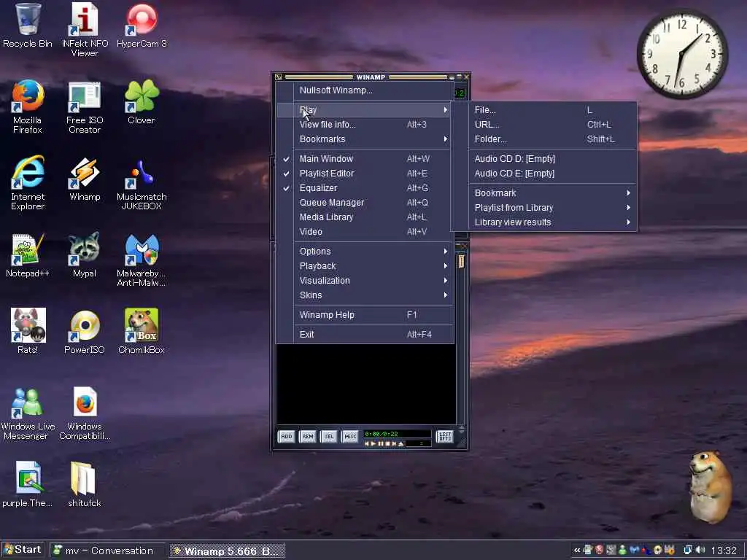Viewport: 747px width, 560px height.
Task: Select the Musicmatch JUKEBOX icon
Action: [x=142, y=184]
